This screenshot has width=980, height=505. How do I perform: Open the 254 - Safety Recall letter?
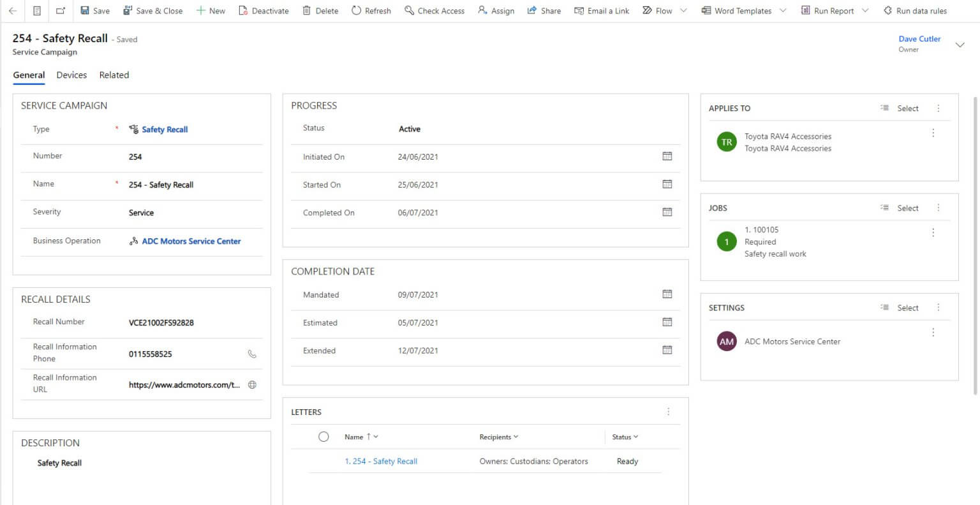coord(381,462)
